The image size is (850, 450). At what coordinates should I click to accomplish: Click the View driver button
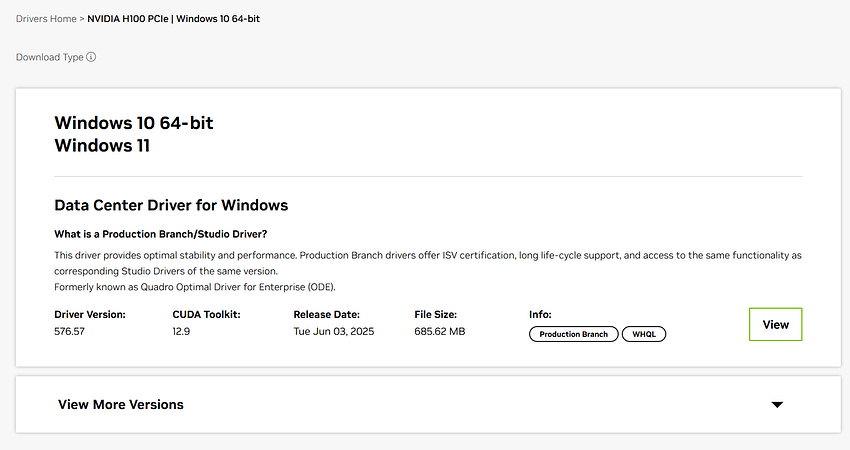[x=775, y=324]
